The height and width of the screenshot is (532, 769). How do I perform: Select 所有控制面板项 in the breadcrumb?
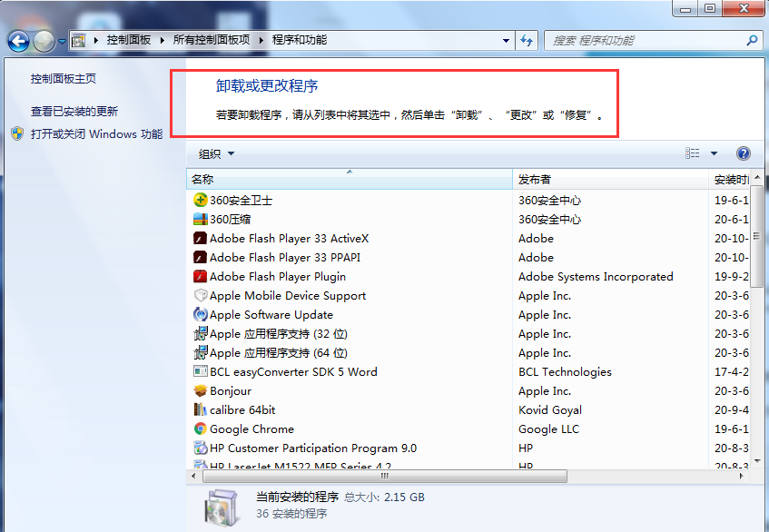click(212, 40)
